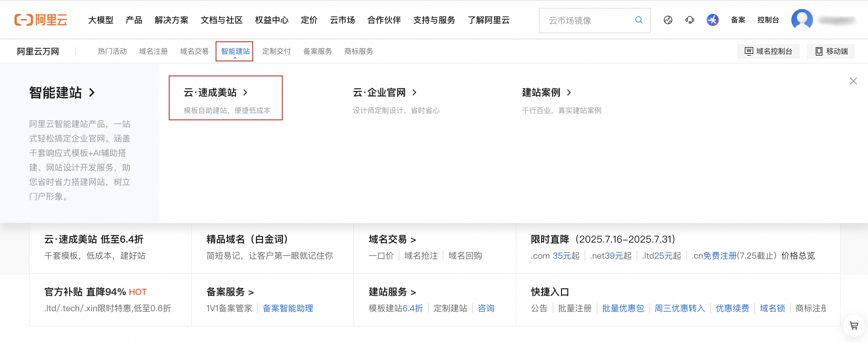
Task: Click the 备案 header link
Action: [738, 20]
